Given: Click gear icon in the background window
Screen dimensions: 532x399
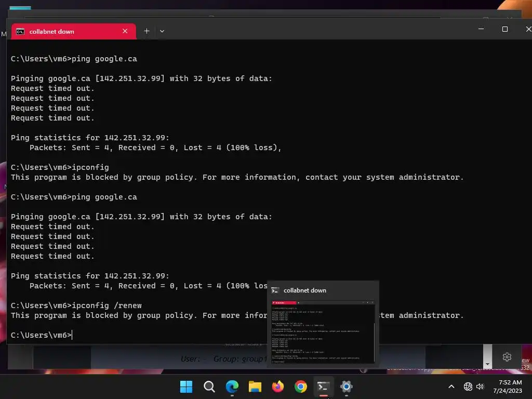Looking at the screenshot, I should click(507, 357).
